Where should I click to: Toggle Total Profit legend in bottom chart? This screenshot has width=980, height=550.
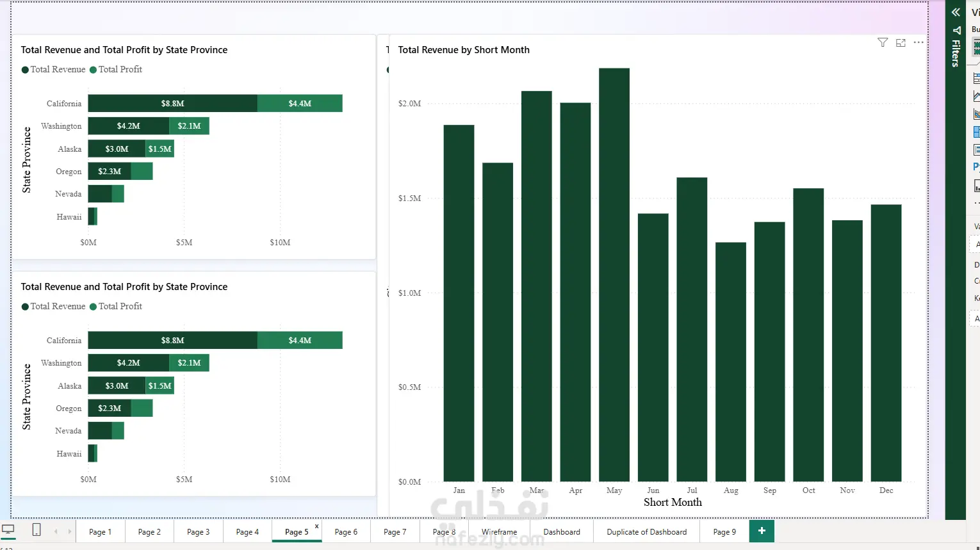(116, 306)
